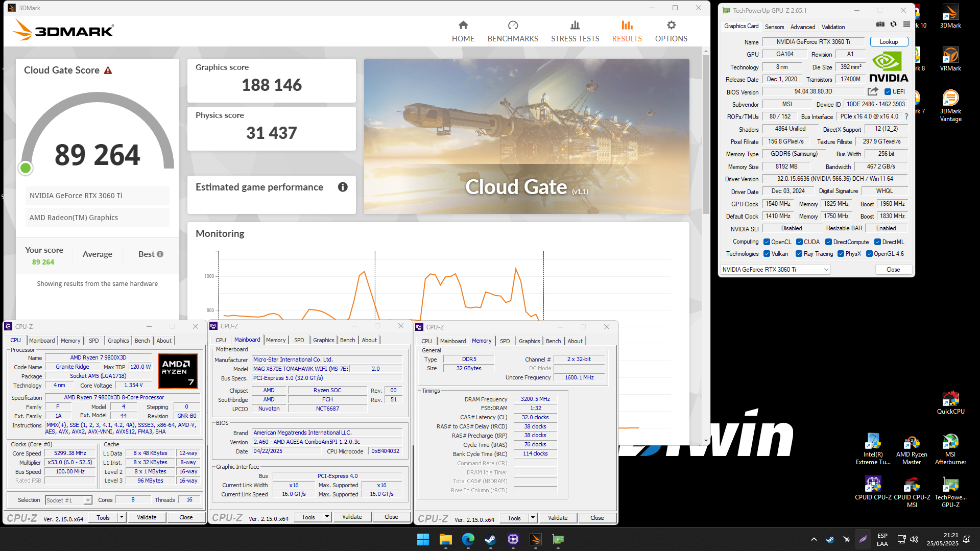Toggle the DirectML checkbox

pyautogui.click(x=877, y=242)
